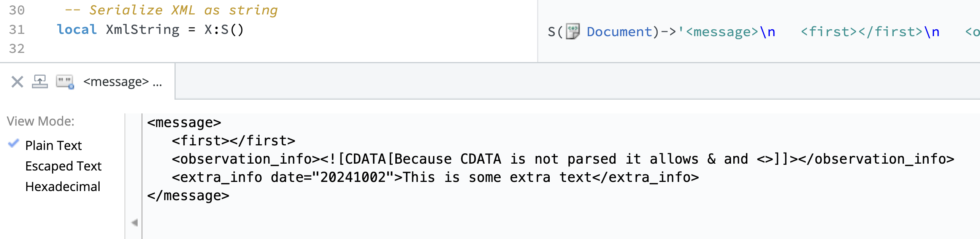Click line number 31 in the gutter
The width and height of the screenshot is (980, 239).
17,30
